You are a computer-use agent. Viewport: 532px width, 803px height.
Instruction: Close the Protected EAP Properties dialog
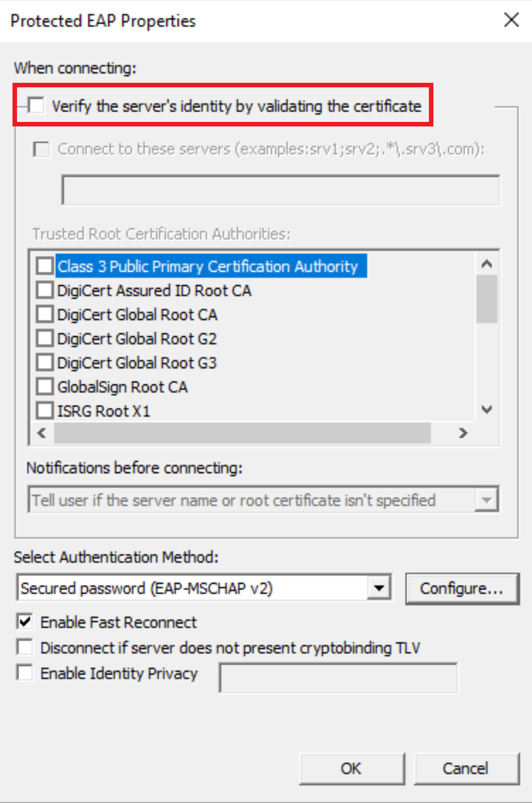[x=511, y=20]
